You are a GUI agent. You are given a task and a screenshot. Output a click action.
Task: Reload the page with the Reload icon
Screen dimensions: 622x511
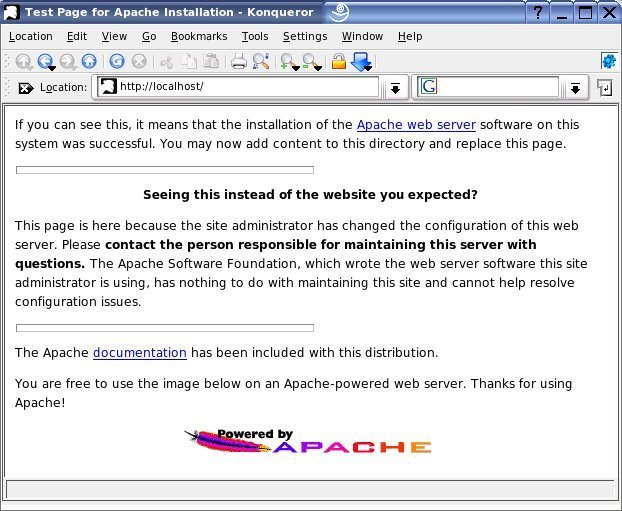[x=117, y=61]
